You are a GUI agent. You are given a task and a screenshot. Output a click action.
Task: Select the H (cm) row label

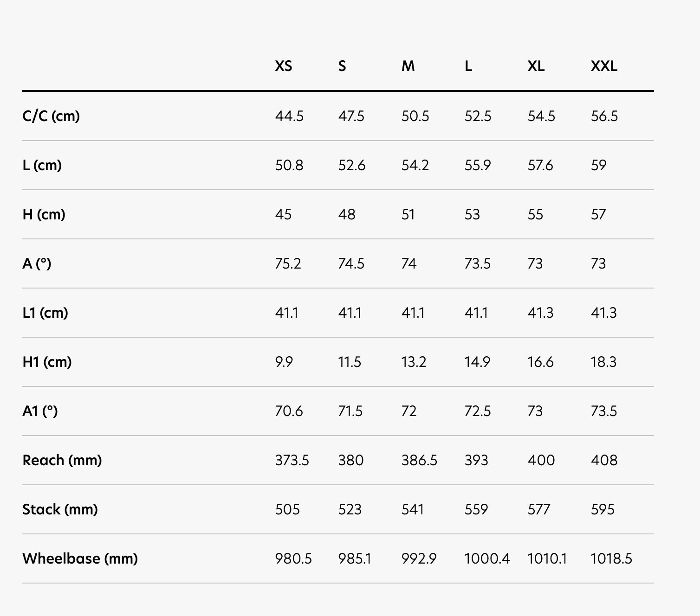pyautogui.click(x=44, y=214)
